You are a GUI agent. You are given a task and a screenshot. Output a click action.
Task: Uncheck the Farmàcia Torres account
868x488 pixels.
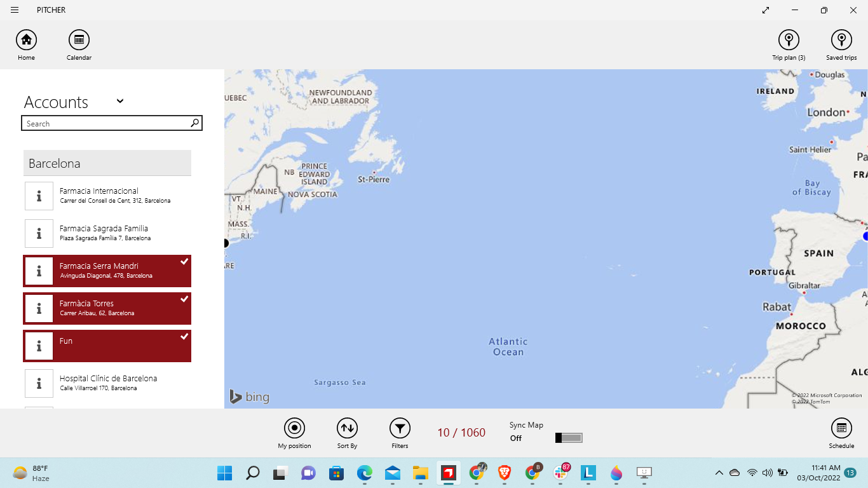tap(121, 308)
